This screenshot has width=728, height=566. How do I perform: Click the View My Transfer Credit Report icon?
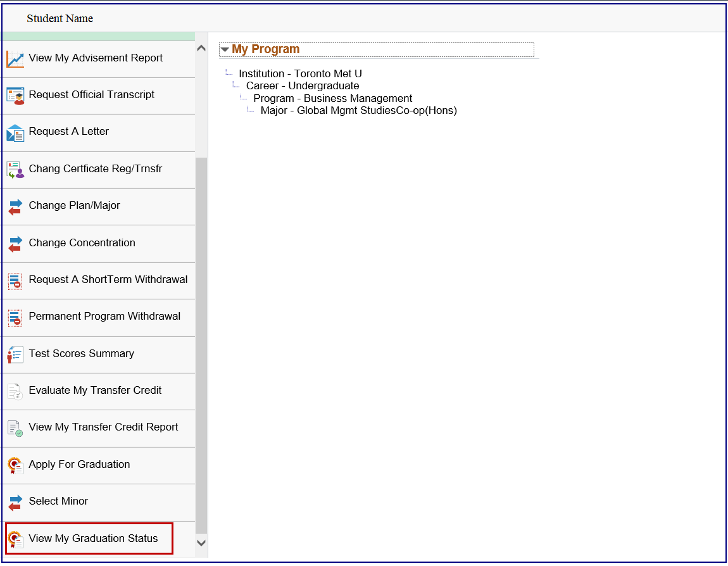tap(15, 428)
